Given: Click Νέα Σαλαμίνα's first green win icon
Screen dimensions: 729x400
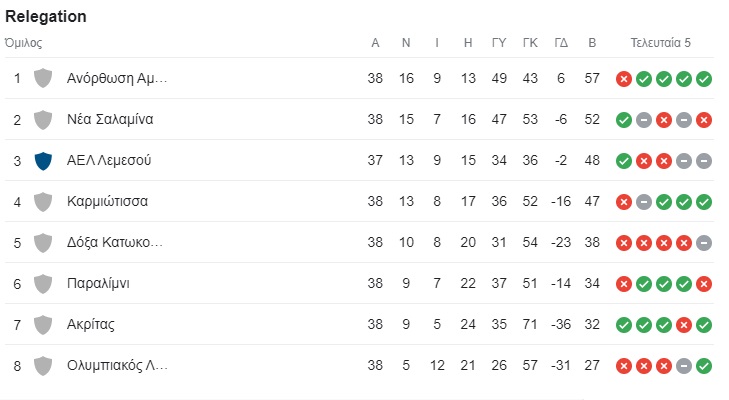Looking at the screenshot, I should [624, 120].
